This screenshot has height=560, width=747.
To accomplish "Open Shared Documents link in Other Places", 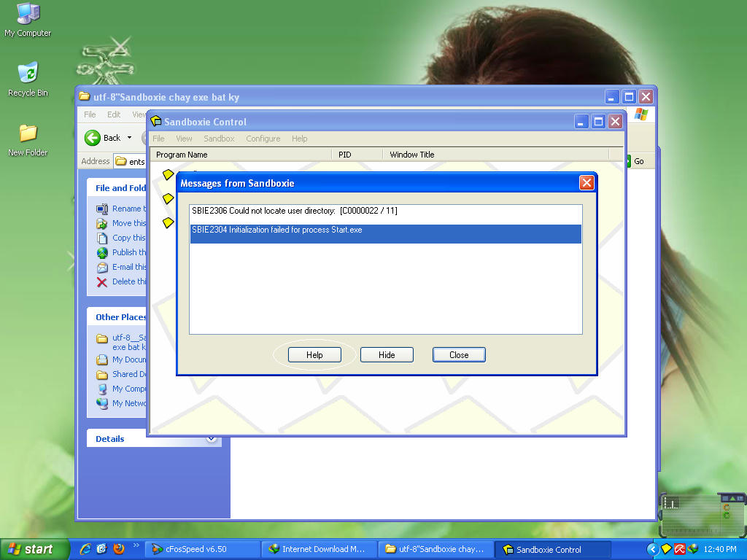I will pyautogui.click(x=129, y=374).
